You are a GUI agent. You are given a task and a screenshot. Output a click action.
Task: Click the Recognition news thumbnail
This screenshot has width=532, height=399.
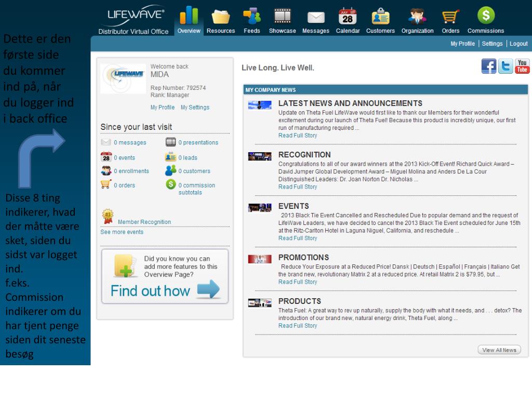click(260, 156)
